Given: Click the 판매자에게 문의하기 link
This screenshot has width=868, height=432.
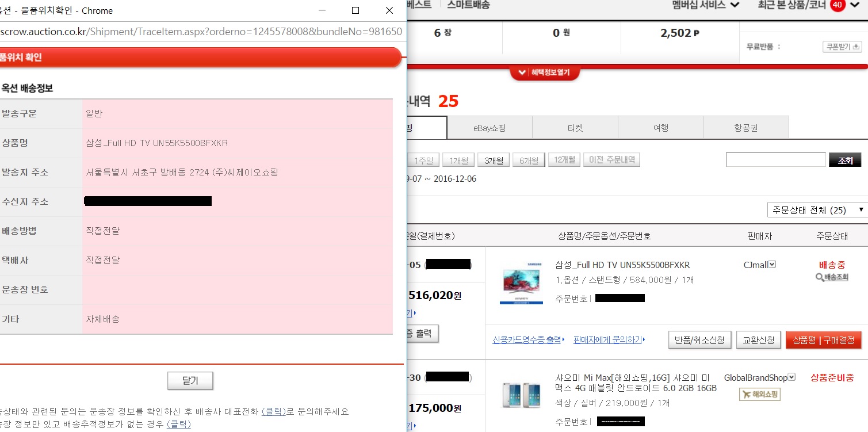Looking at the screenshot, I should click(609, 340).
